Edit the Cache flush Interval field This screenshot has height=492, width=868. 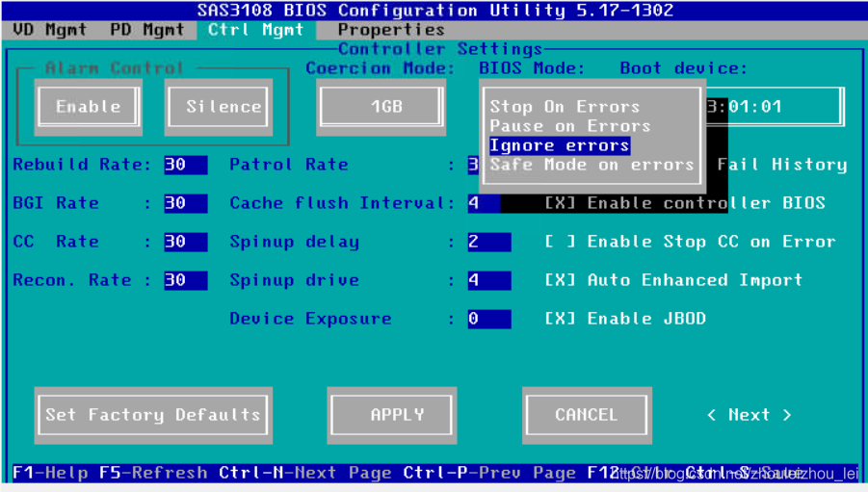(x=484, y=203)
